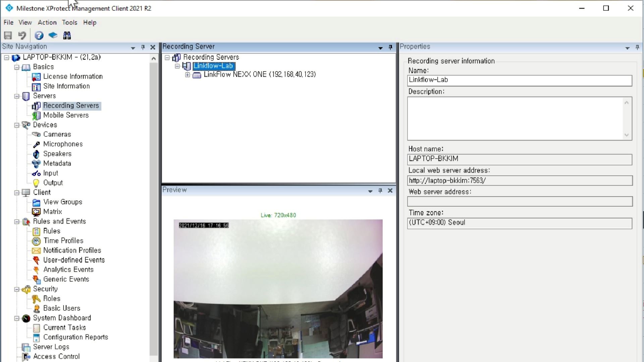Close the Site Navigation pane
Viewport: 644px width, 362px height.
(x=153, y=47)
